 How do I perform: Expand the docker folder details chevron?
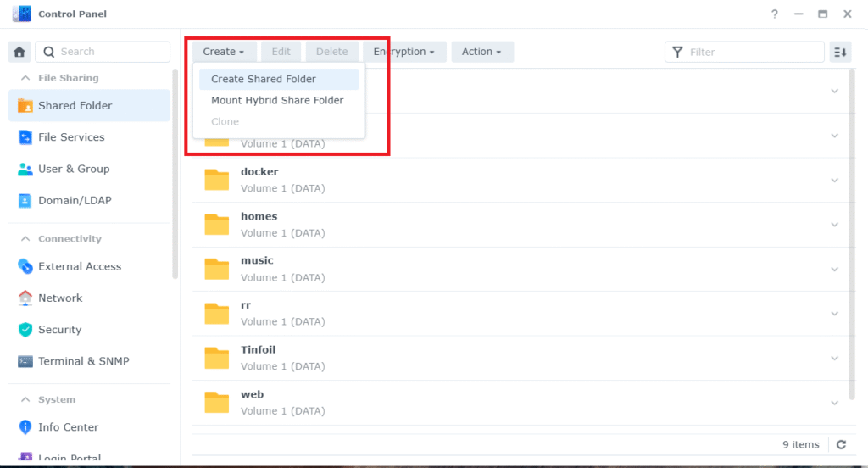pos(834,180)
